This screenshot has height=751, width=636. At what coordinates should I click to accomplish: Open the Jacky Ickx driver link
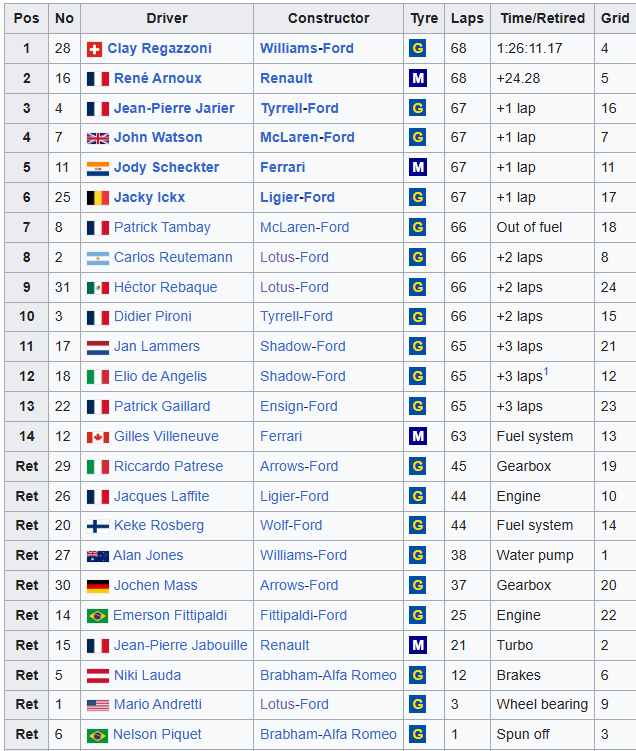(149, 198)
